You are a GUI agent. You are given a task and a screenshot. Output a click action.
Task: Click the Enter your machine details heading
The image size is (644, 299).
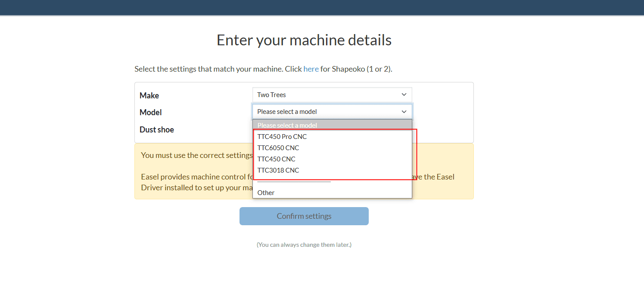304,40
